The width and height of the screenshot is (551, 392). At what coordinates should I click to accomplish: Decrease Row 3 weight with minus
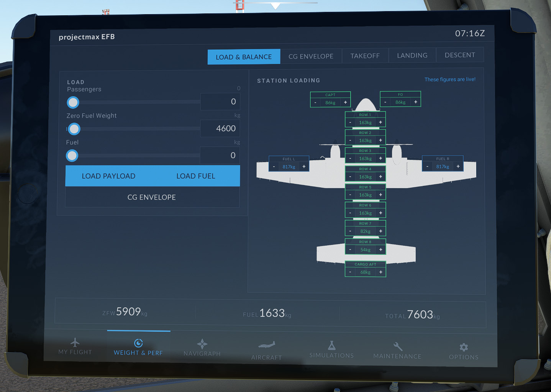click(x=350, y=159)
